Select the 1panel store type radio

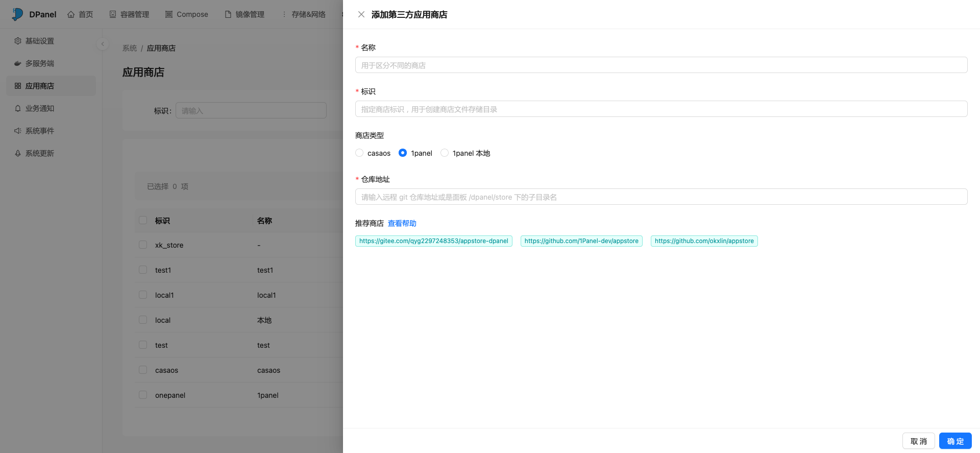pos(403,153)
